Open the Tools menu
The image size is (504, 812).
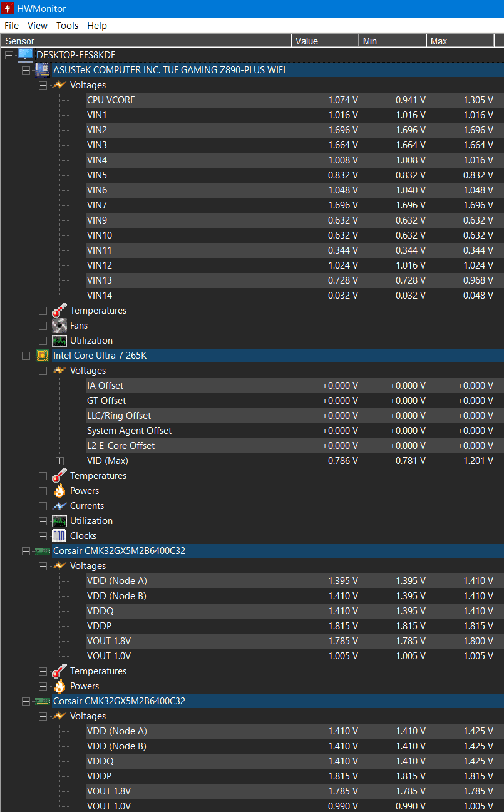point(67,26)
